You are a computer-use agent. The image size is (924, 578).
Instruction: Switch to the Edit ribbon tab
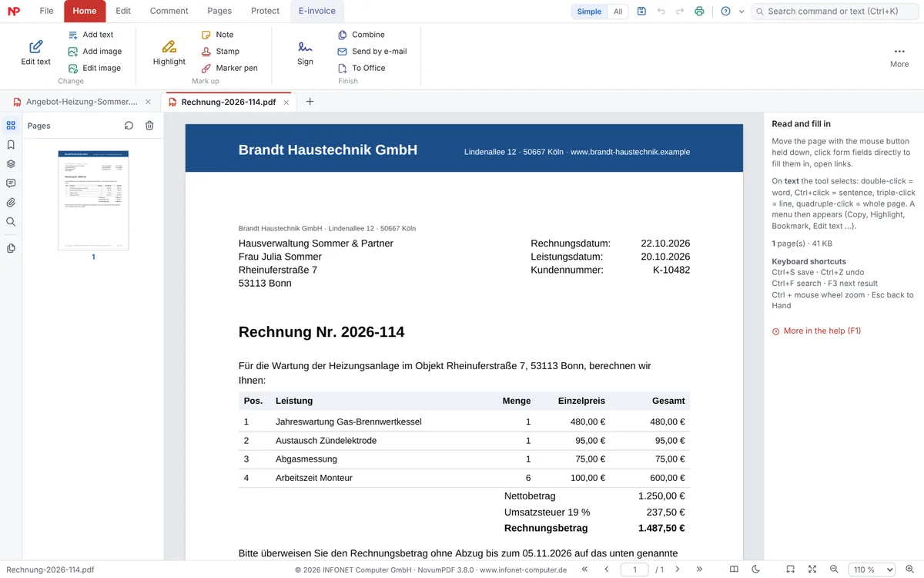tap(123, 11)
